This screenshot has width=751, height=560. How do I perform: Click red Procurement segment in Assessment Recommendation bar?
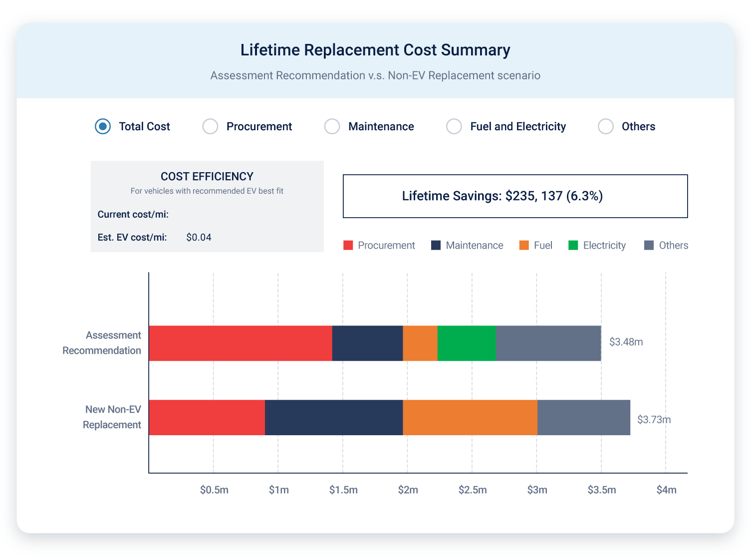[240, 343]
